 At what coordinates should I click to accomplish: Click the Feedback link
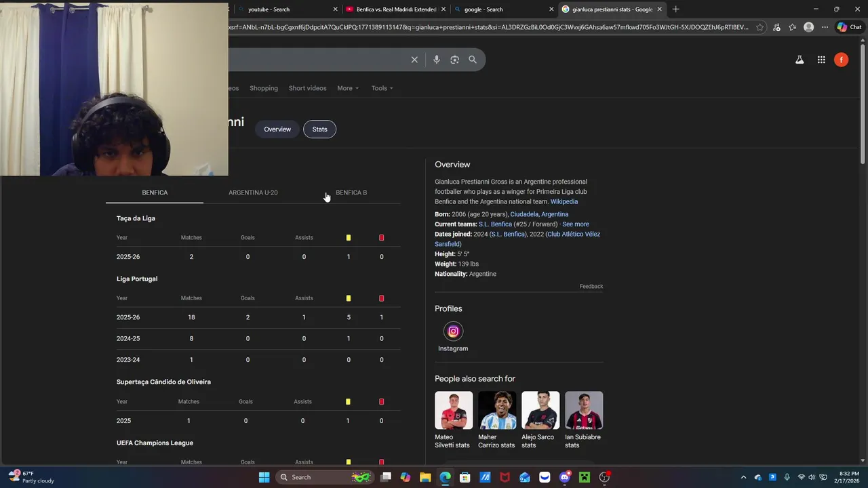[591, 287]
